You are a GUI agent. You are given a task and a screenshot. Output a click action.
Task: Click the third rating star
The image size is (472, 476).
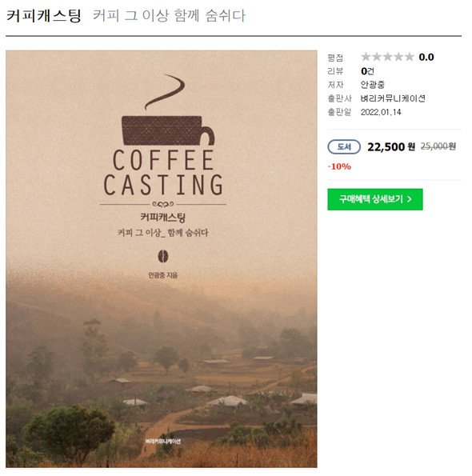(388, 57)
